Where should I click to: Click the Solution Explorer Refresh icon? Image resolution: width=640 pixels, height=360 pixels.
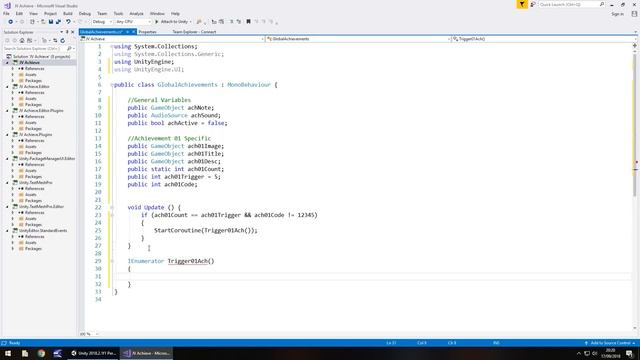click(x=62, y=40)
